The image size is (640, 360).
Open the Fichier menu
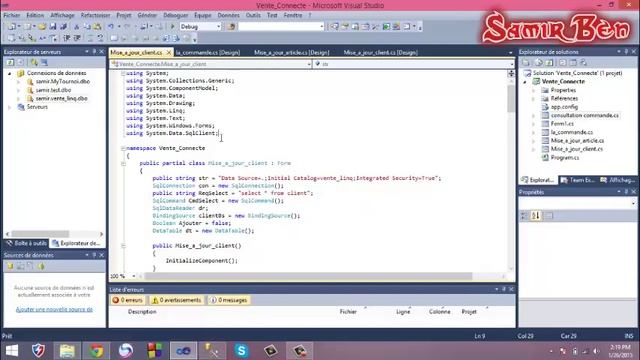point(11,15)
